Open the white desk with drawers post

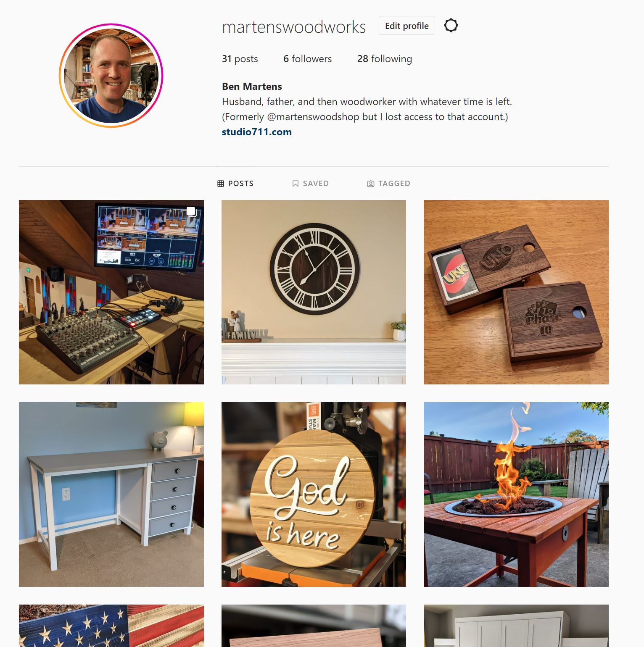[x=111, y=494]
